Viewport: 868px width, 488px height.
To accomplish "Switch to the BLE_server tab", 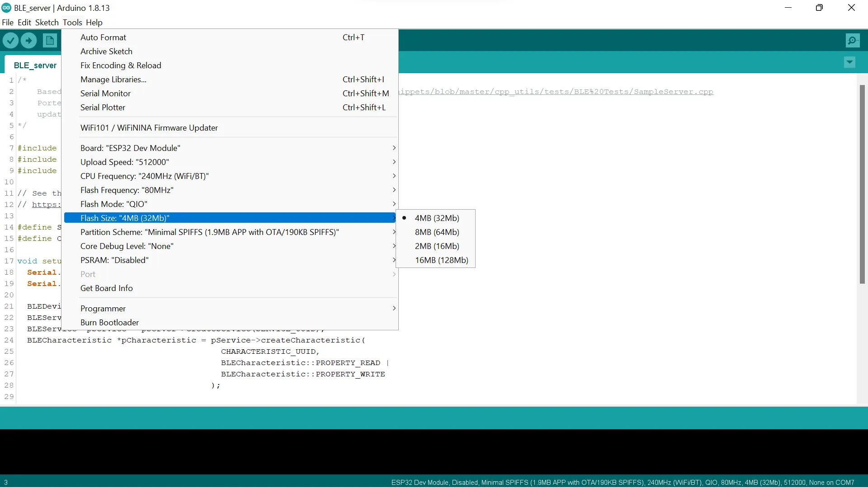I will (x=35, y=65).
